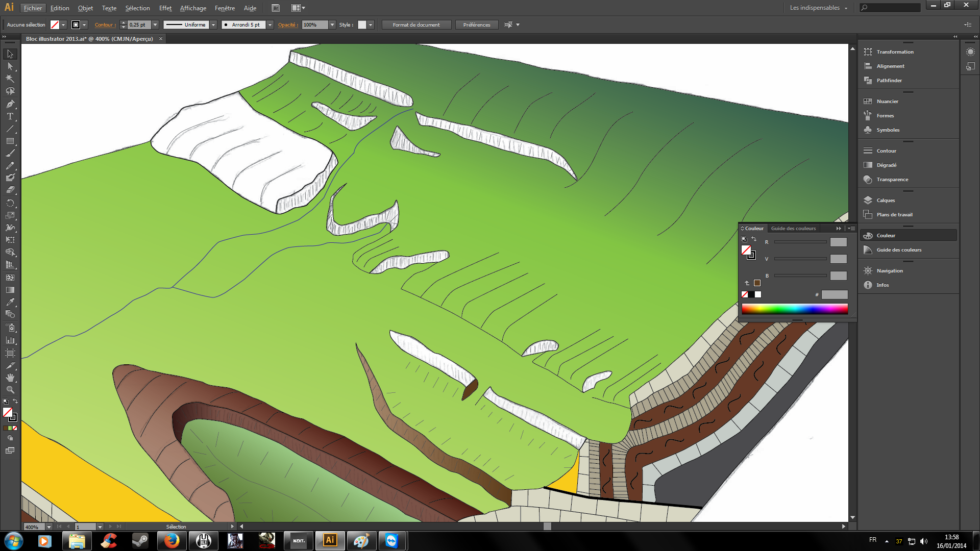
Task: Open the Fenêtre menu
Action: coord(225,8)
